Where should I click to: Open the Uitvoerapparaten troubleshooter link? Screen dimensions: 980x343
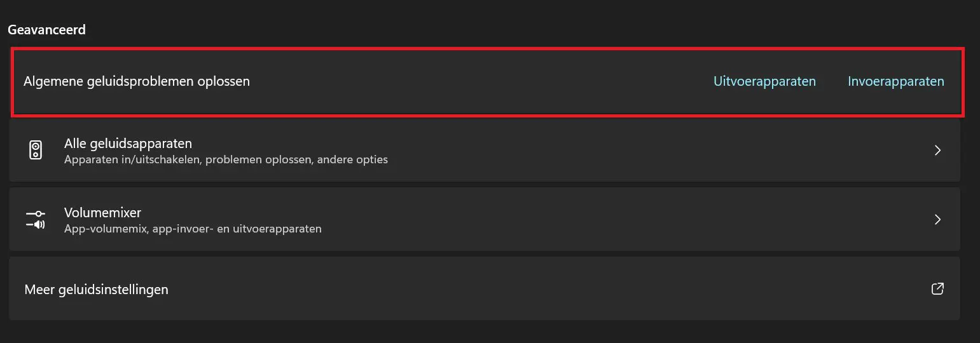pyautogui.click(x=764, y=81)
